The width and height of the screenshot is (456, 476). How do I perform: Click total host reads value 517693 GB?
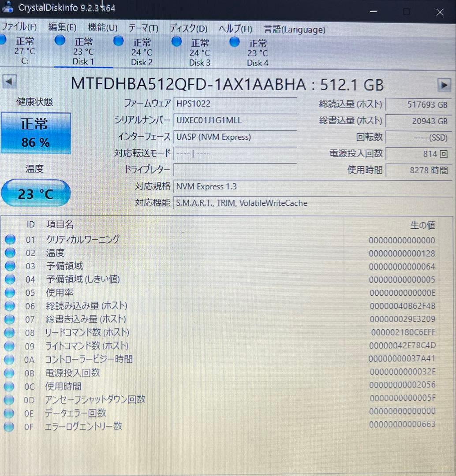pos(419,105)
